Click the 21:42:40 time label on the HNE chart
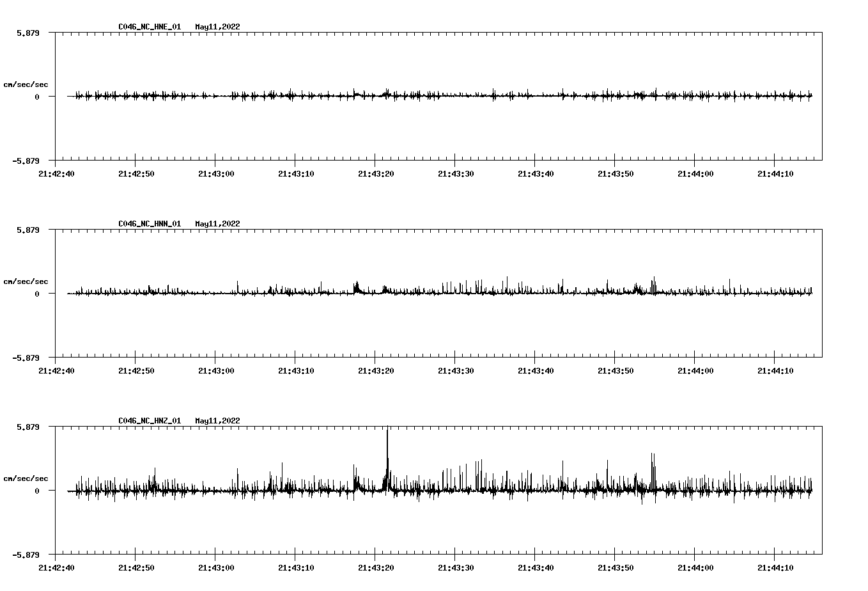868x591 pixels. (56, 173)
